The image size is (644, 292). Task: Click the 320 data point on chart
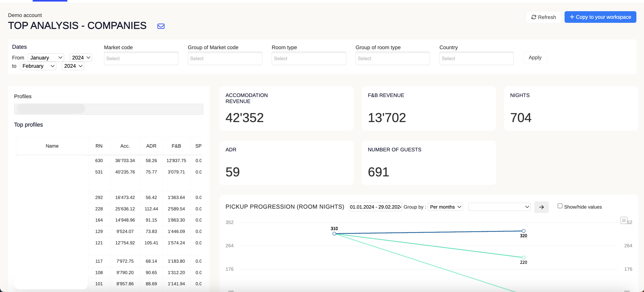[523, 231]
